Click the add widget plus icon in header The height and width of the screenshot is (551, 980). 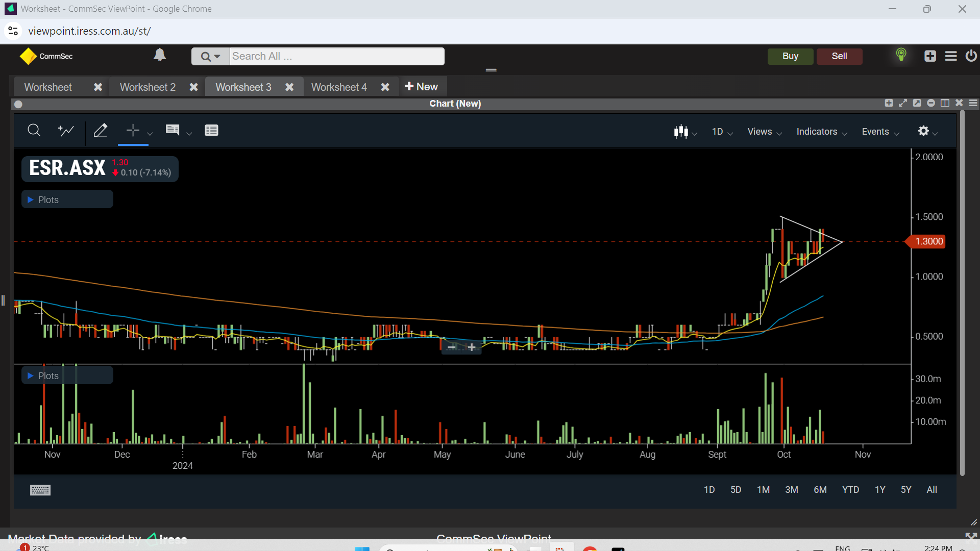click(930, 56)
